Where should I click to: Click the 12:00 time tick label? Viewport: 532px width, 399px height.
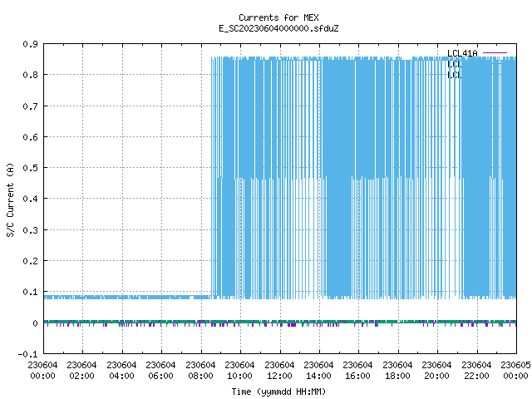pos(279,376)
